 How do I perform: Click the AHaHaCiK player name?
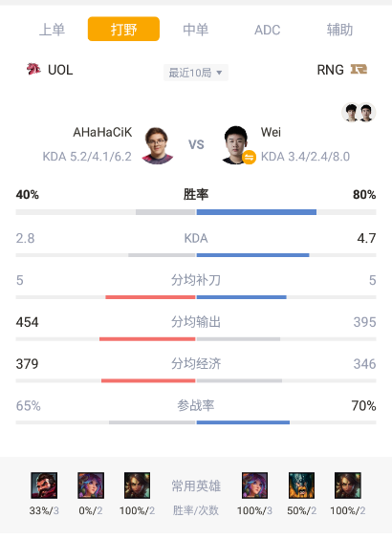(102, 132)
